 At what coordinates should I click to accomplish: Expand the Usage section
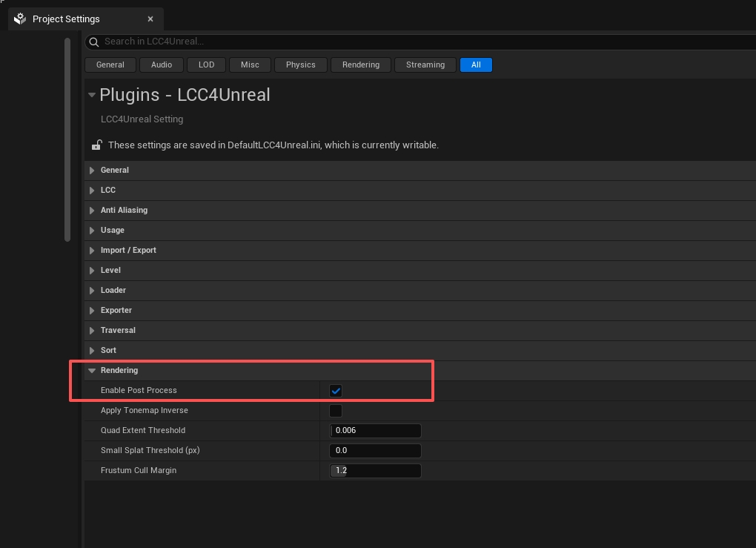pyautogui.click(x=92, y=230)
